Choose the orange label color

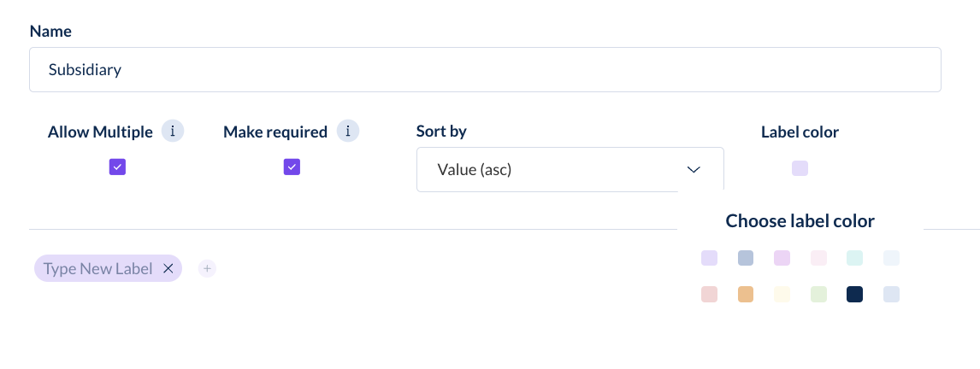[746, 294]
